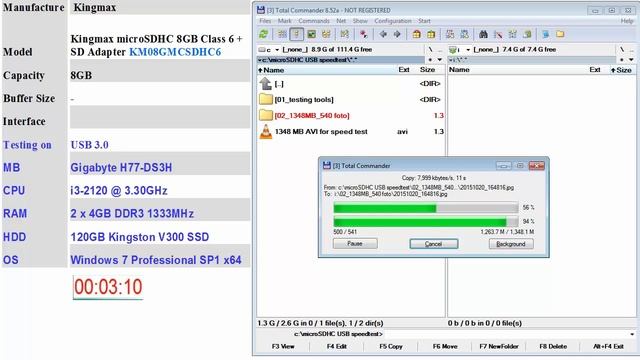Click the F6 Move button
The width and height of the screenshot is (640, 360).
[445, 346]
